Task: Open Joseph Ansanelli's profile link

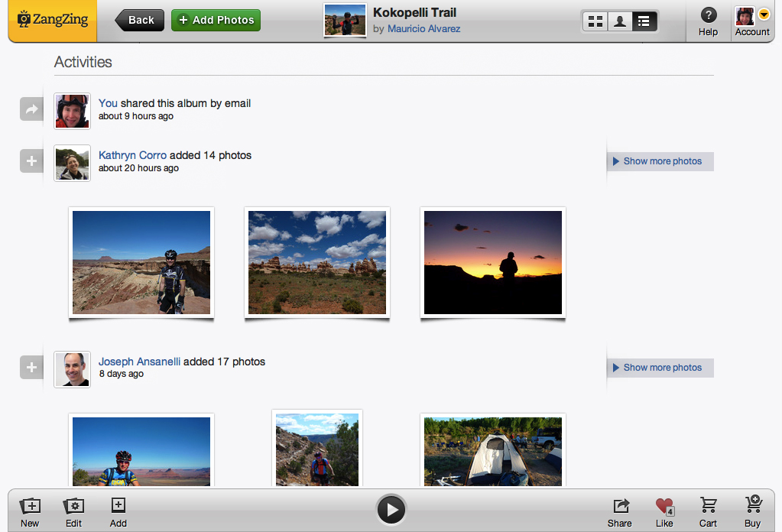Action: 139,362
